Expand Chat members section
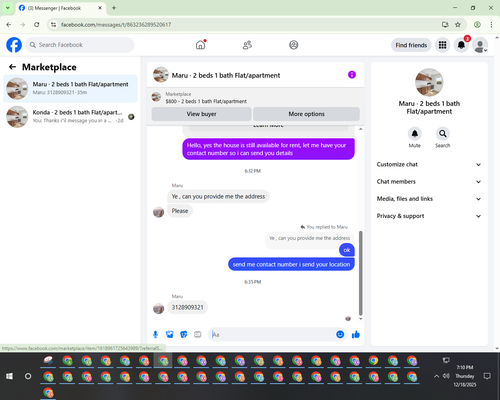The image size is (500, 400). pyautogui.click(x=429, y=182)
